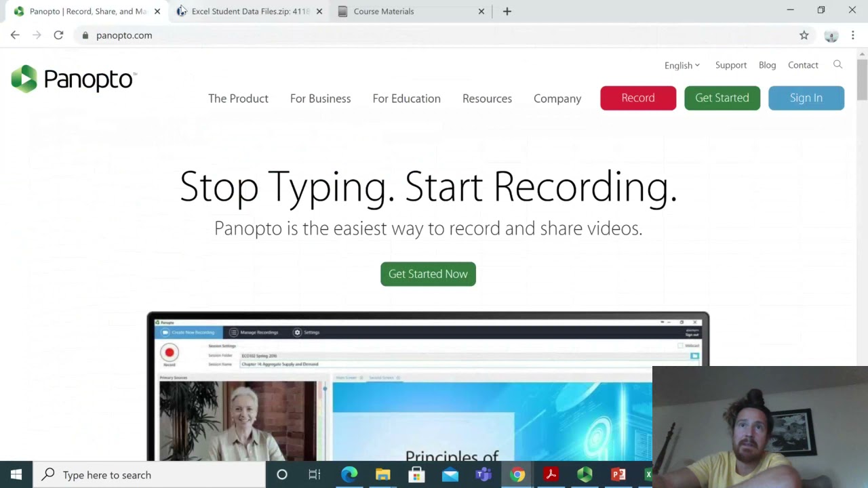This screenshot has width=868, height=488.
Task: Open the site search magnifier icon
Action: [x=837, y=64]
